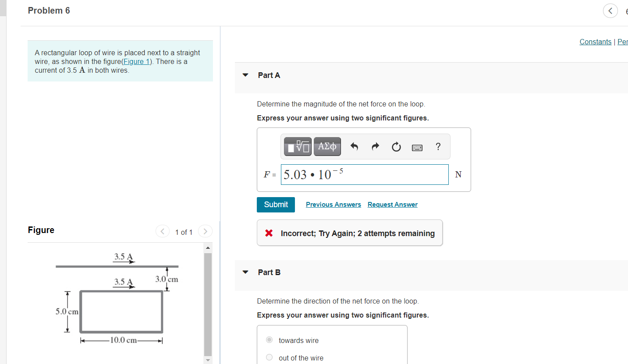This screenshot has height=364, width=628.
Task: View Previous Answers for Part A
Action: (x=333, y=204)
